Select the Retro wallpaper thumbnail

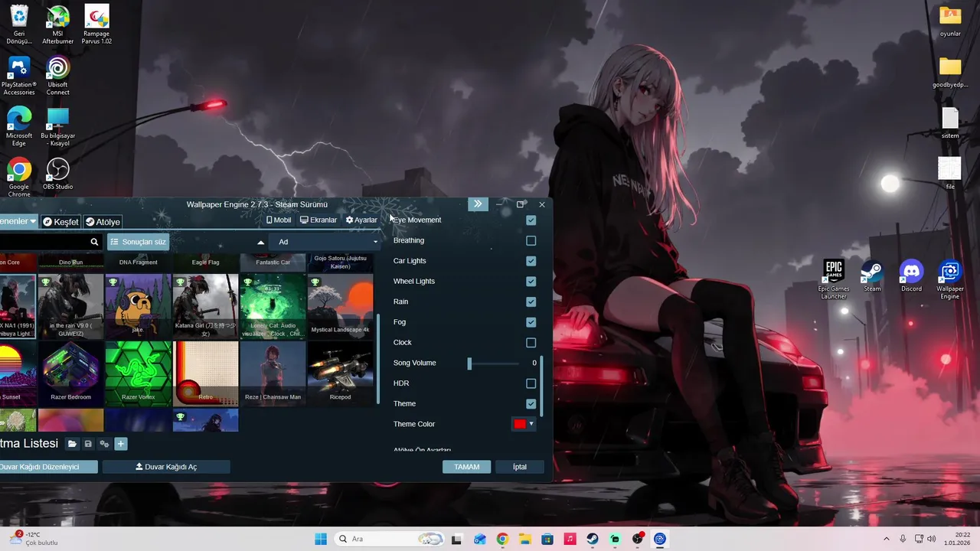(x=206, y=373)
